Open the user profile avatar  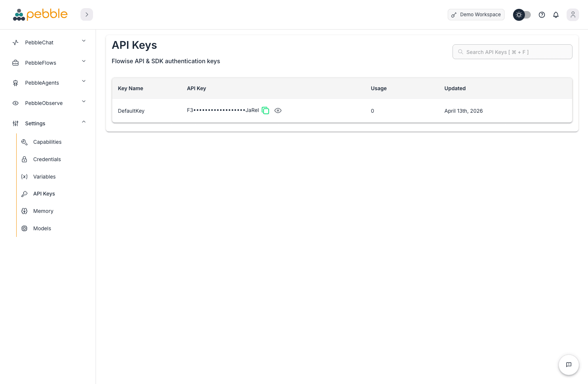click(572, 15)
